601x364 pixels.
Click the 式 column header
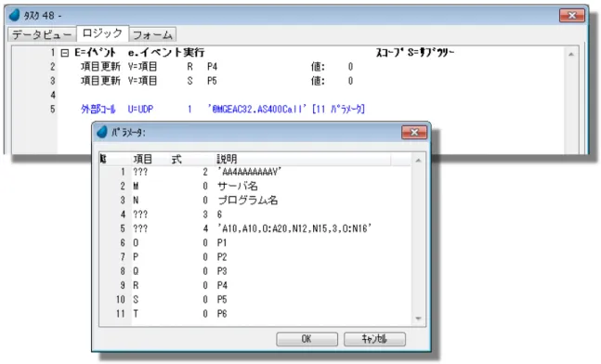point(176,159)
